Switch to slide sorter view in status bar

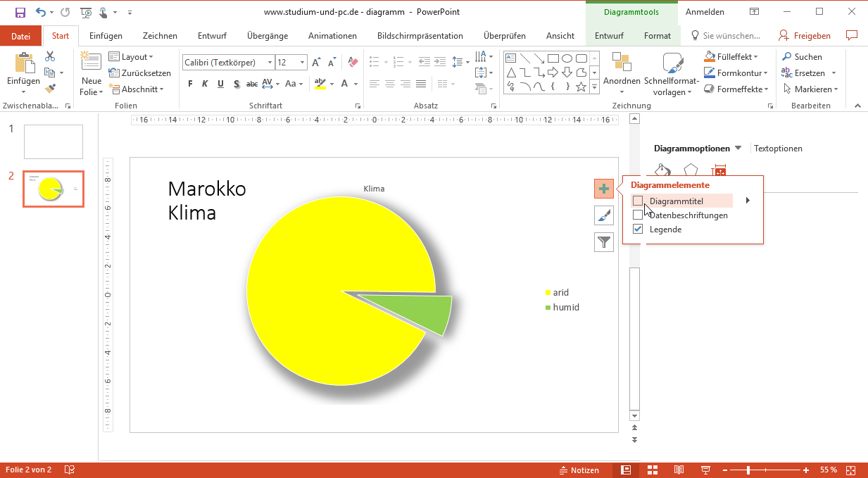click(652, 470)
